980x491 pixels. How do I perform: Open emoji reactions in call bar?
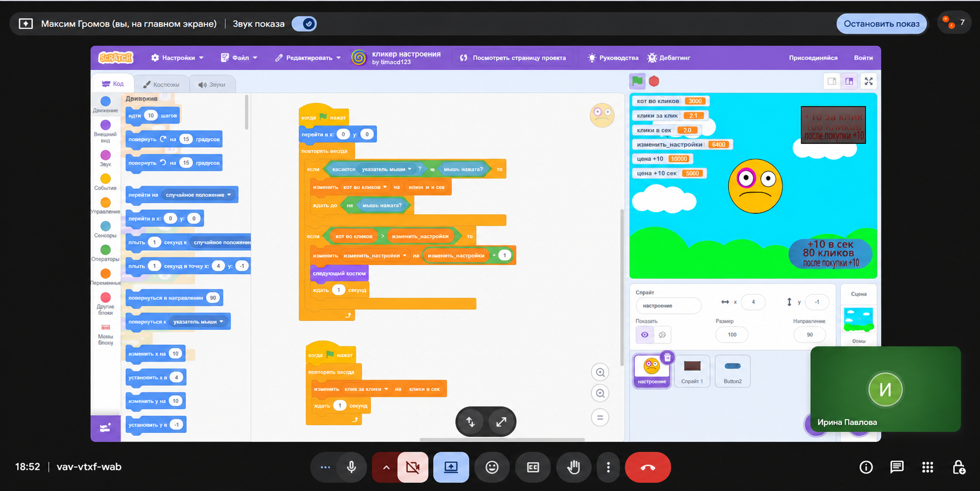point(492,467)
